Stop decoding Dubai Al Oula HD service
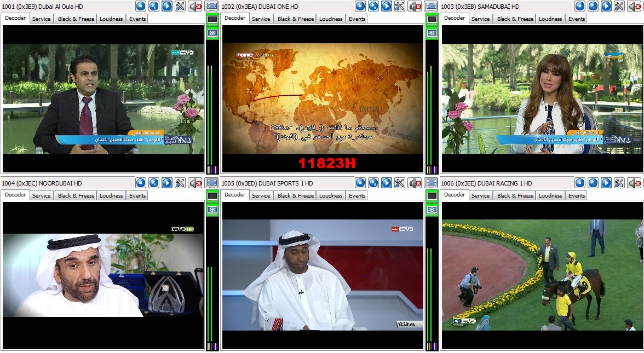The width and height of the screenshot is (644, 353). pyautogui.click(x=141, y=6)
